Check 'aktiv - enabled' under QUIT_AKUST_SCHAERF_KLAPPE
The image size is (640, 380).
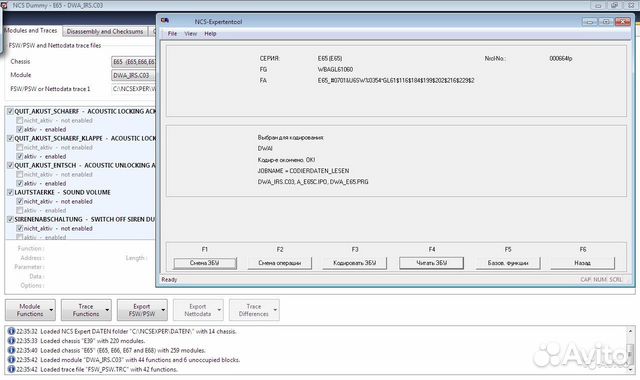pyautogui.click(x=19, y=156)
